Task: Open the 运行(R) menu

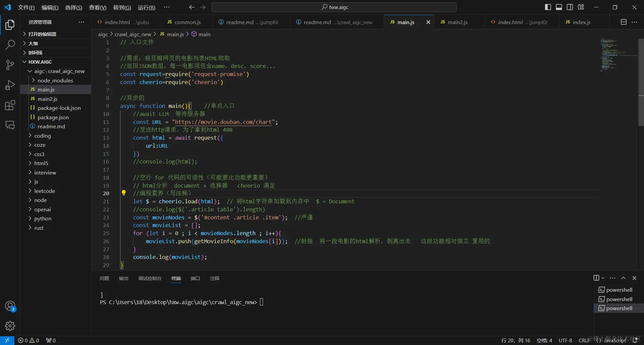Action: point(147,7)
